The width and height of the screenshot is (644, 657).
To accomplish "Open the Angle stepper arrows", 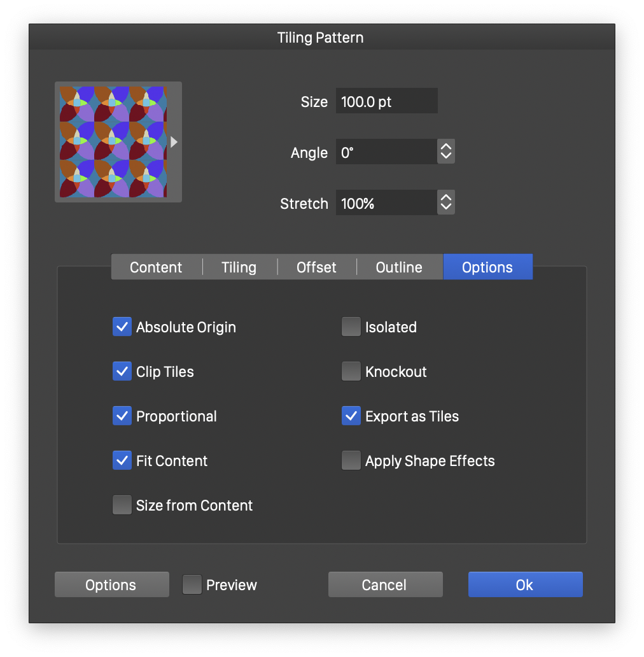I will click(446, 152).
